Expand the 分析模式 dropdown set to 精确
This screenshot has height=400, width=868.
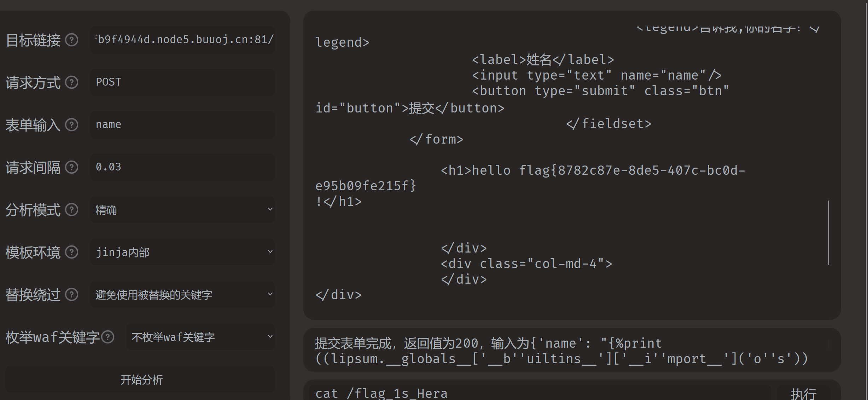tap(182, 210)
